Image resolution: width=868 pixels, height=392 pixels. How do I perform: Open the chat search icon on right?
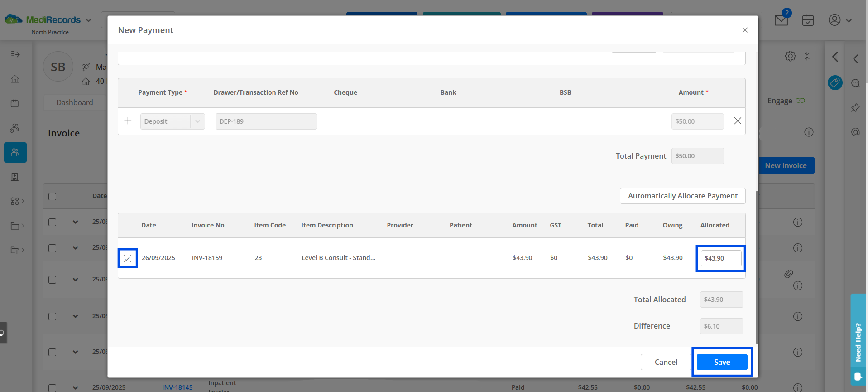pos(855,83)
